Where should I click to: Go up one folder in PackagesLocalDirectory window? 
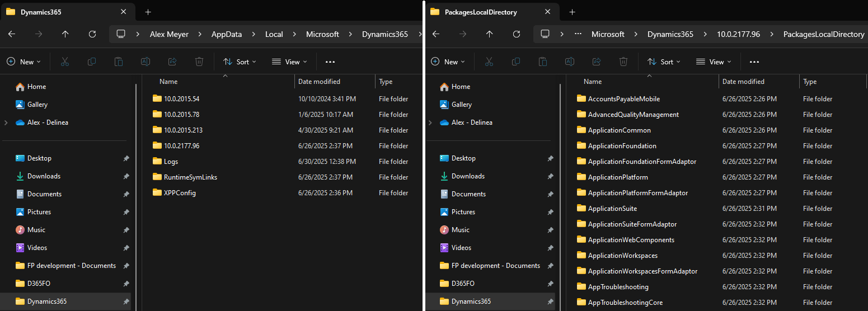tap(490, 34)
